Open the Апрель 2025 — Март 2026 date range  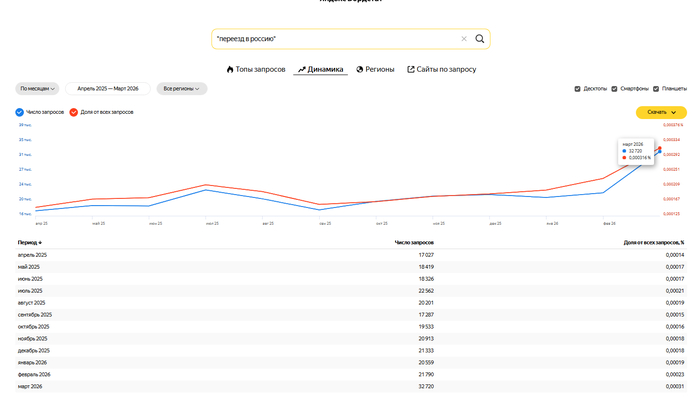click(108, 89)
